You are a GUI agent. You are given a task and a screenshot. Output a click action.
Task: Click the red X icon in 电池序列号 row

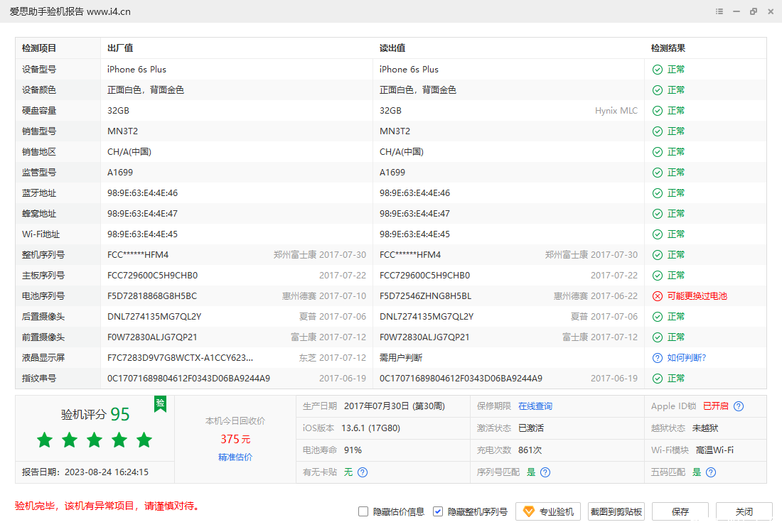click(x=658, y=296)
